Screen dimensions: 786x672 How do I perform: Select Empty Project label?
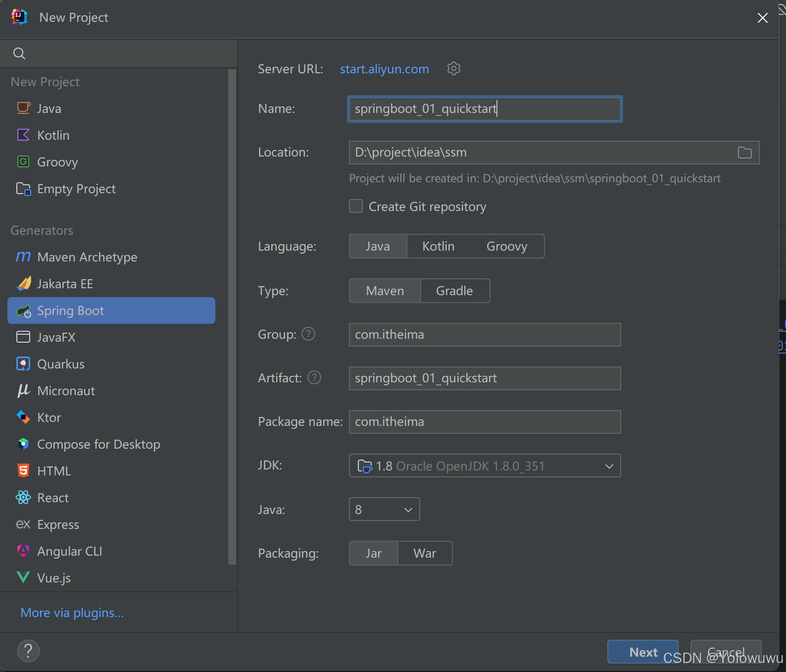(76, 189)
